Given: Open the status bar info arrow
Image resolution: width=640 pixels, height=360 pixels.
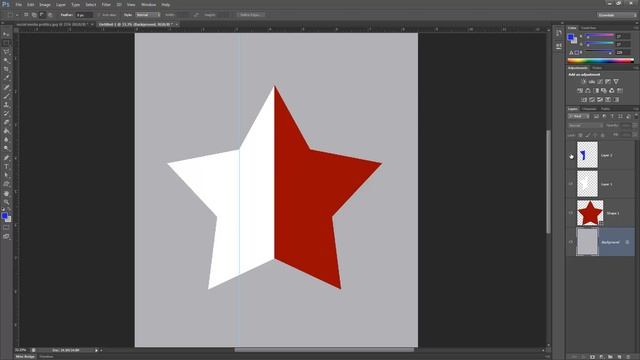Looking at the screenshot, I should (97, 350).
